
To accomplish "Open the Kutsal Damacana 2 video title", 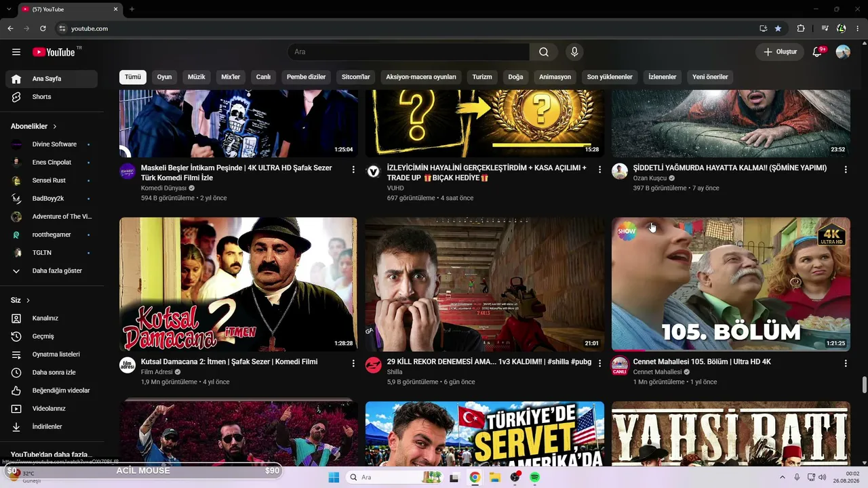I will [x=229, y=362].
